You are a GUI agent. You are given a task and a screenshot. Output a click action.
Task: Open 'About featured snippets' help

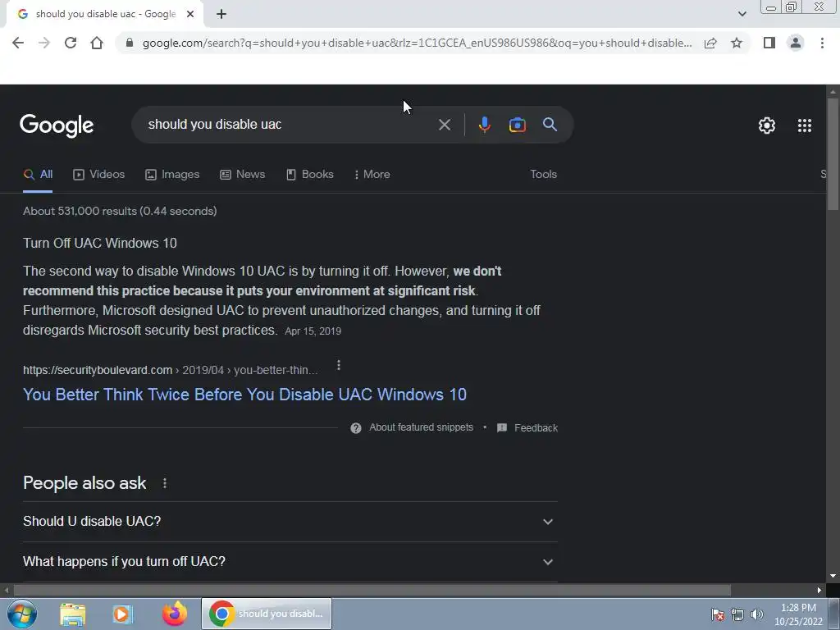(x=412, y=427)
